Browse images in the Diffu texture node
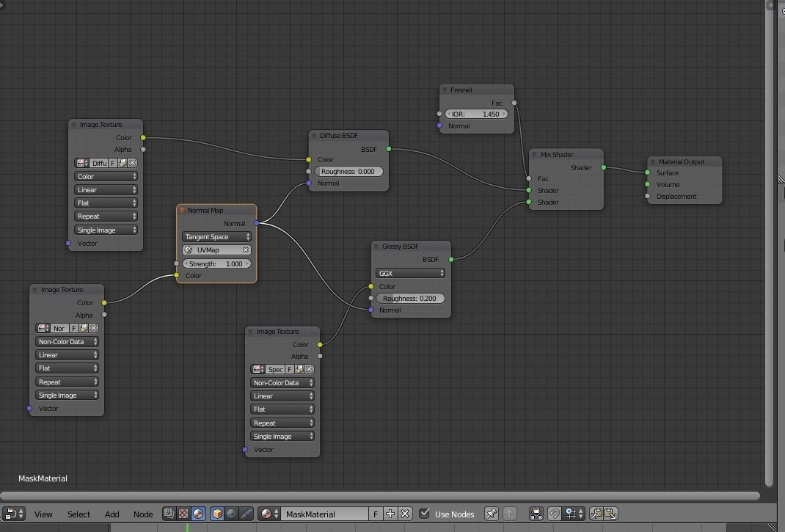 coord(81,163)
